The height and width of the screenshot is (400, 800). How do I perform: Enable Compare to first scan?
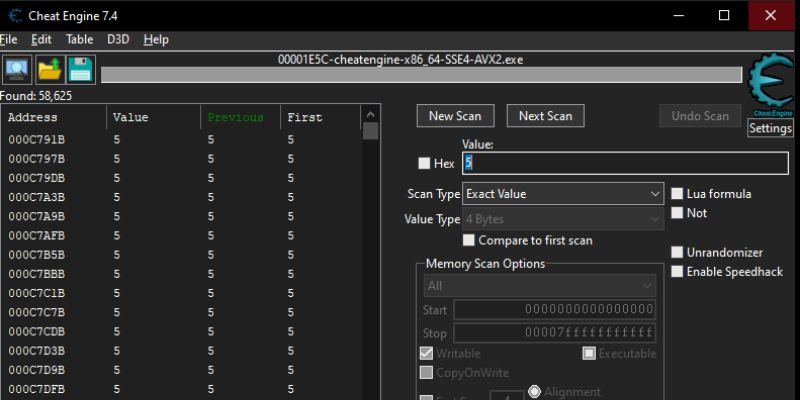pos(468,240)
